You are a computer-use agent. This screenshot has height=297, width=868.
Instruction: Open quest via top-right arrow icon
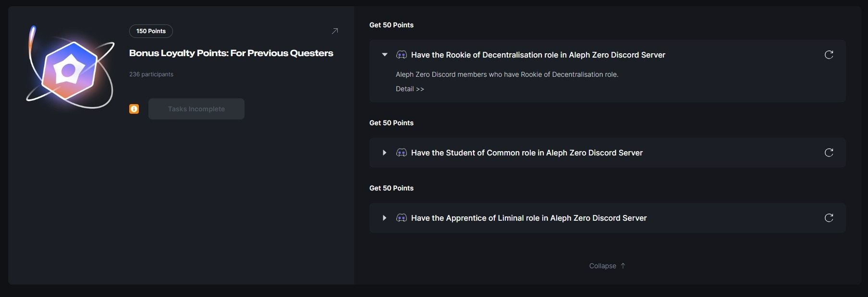tap(335, 31)
